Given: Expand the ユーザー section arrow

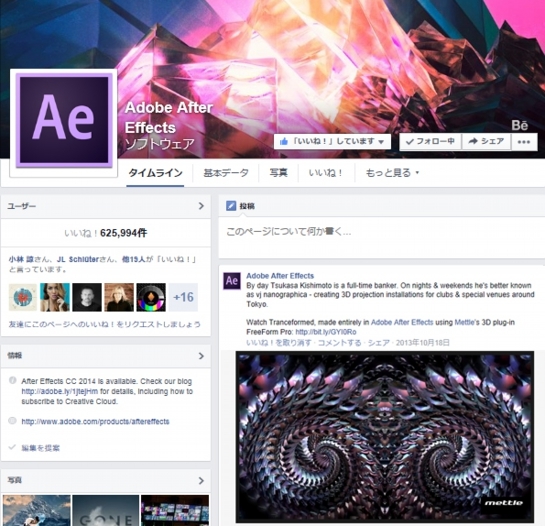Looking at the screenshot, I should click(201, 206).
